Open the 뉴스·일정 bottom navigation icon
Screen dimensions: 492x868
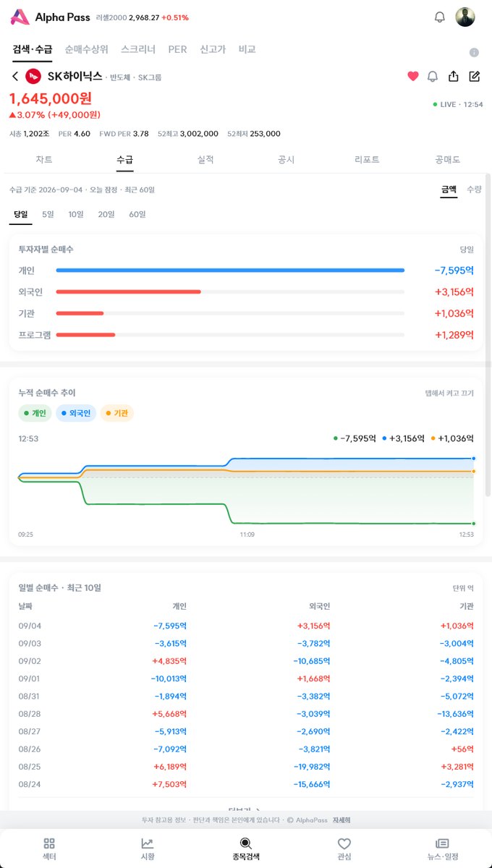tap(443, 848)
